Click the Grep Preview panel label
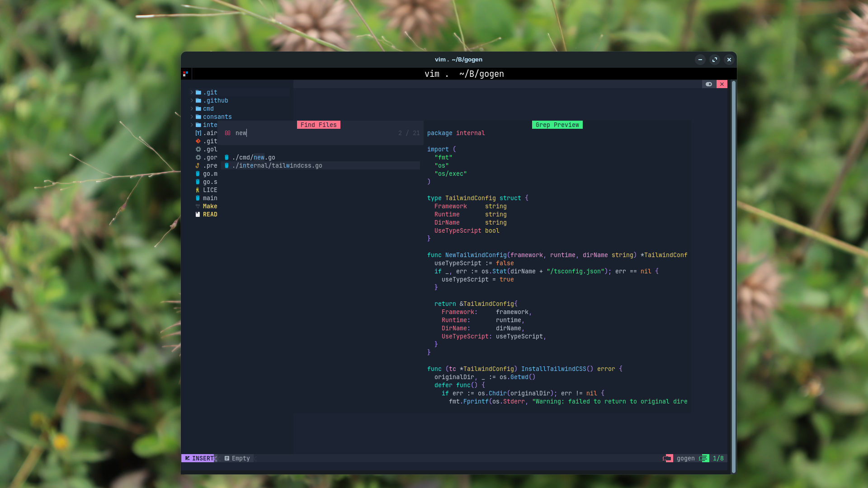 [x=557, y=125]
